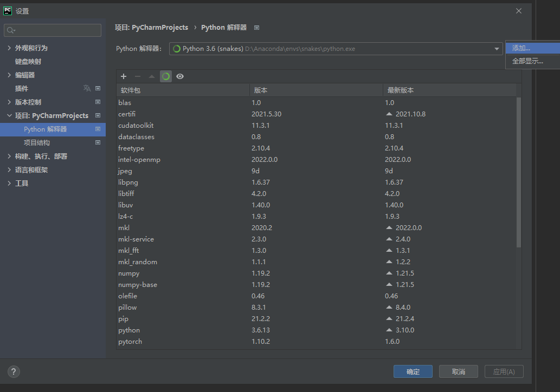
Task: Collapse the 项目: PyCharmProjects node
Action: click(9, 115)
